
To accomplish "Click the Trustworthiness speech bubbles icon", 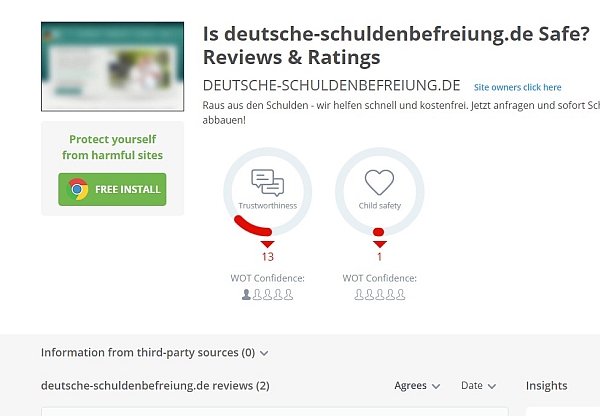I will click(x=267, y=183).
